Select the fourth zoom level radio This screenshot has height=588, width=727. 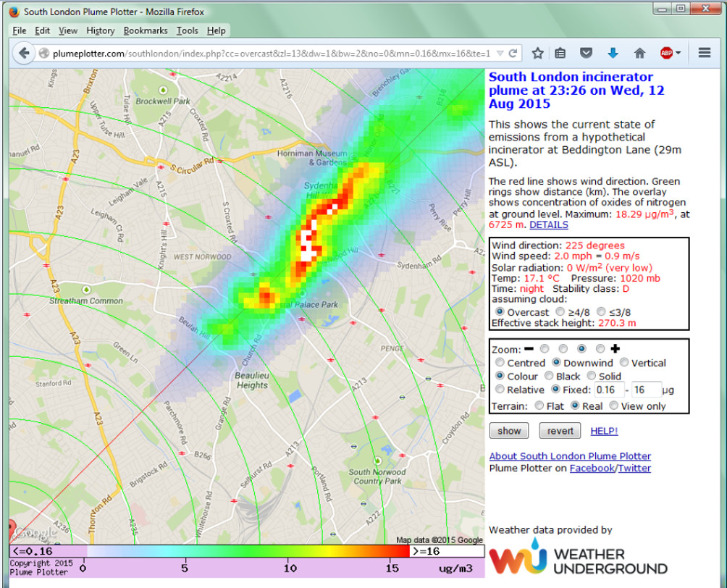coord(600,348)
